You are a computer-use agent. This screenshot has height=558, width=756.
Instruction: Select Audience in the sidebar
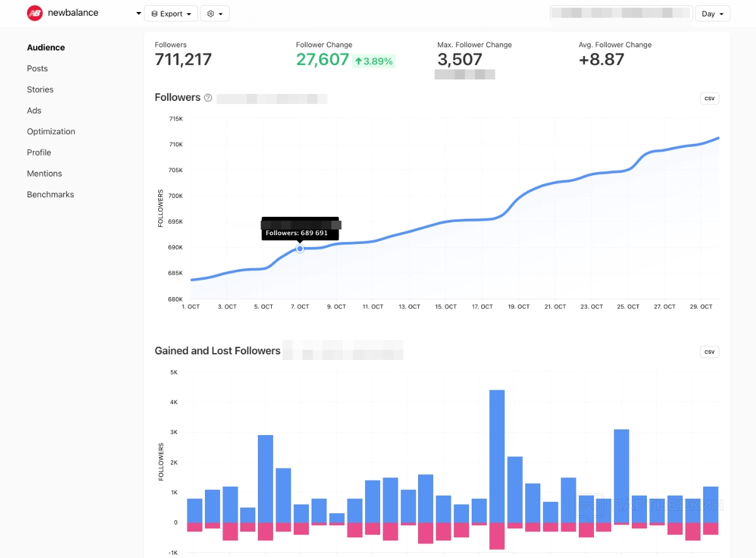coord(46,47)
